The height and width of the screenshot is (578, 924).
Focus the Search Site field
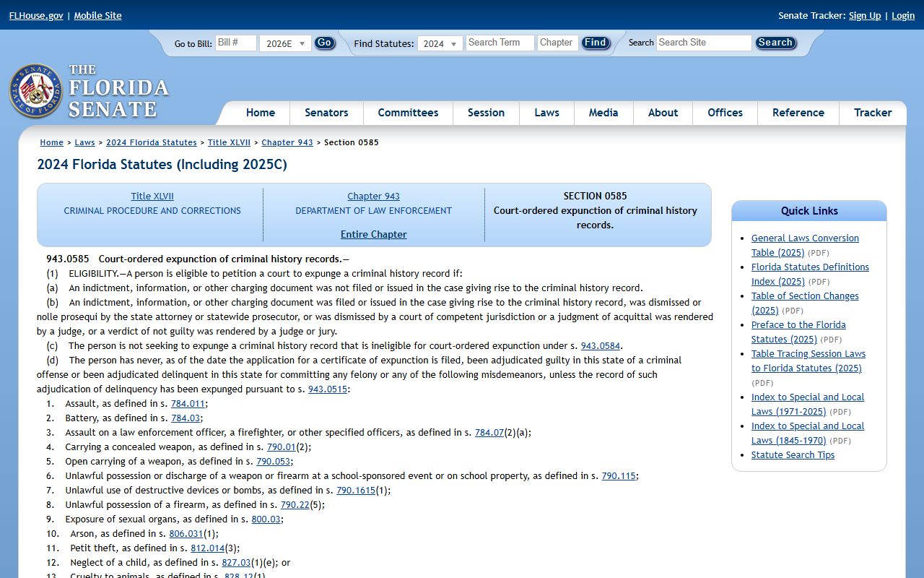coord(704,43)
